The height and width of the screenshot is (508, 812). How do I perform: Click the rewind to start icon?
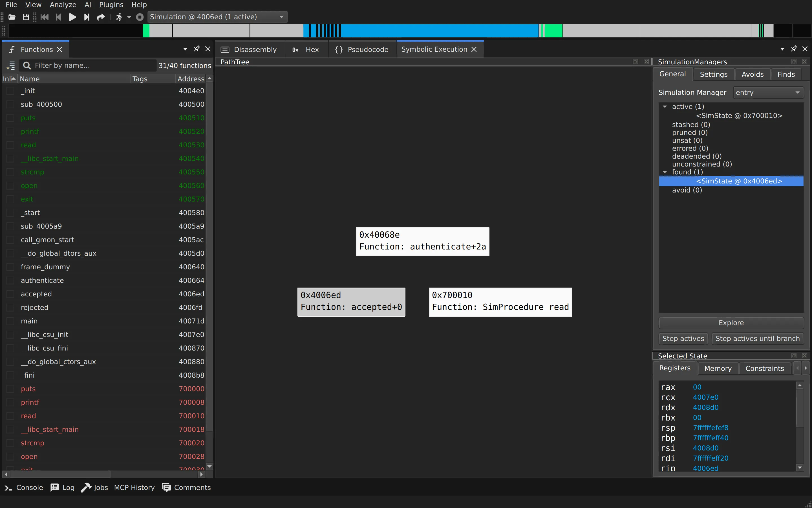pyautogui.click(x=44, y=17)
